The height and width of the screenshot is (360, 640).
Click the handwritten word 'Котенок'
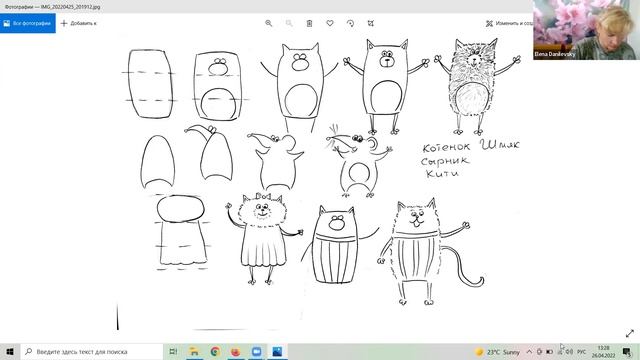coord(446,147)
